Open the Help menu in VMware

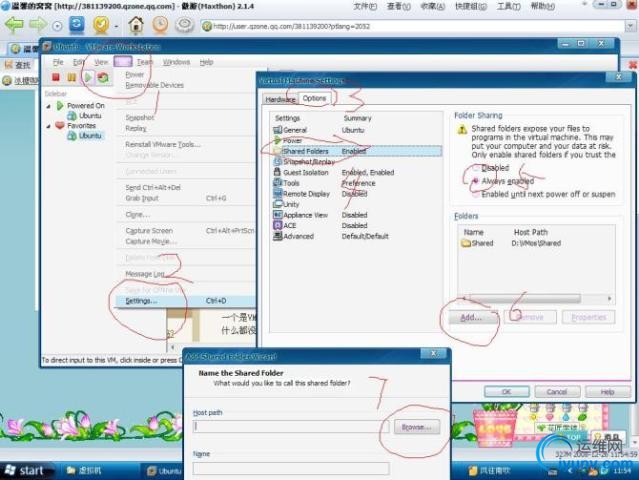206,62
